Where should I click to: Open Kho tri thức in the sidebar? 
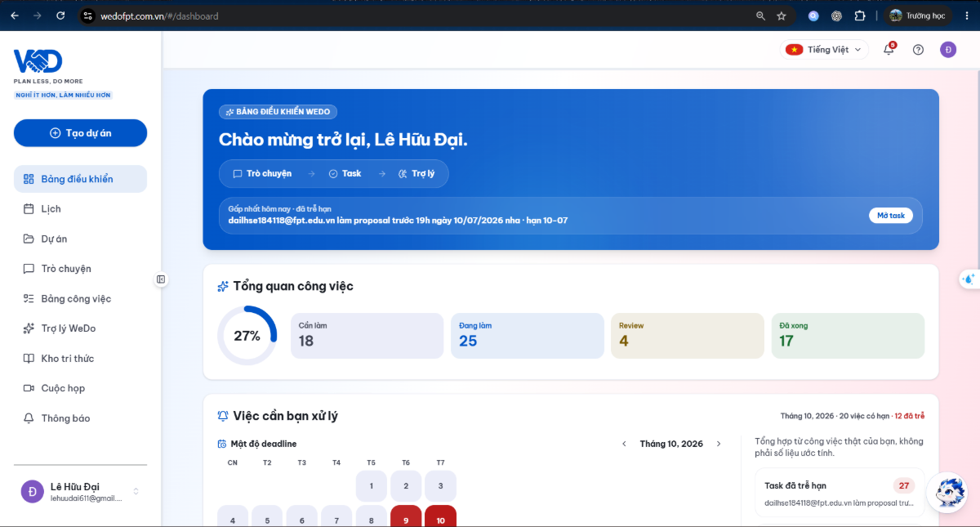point(80,359)
